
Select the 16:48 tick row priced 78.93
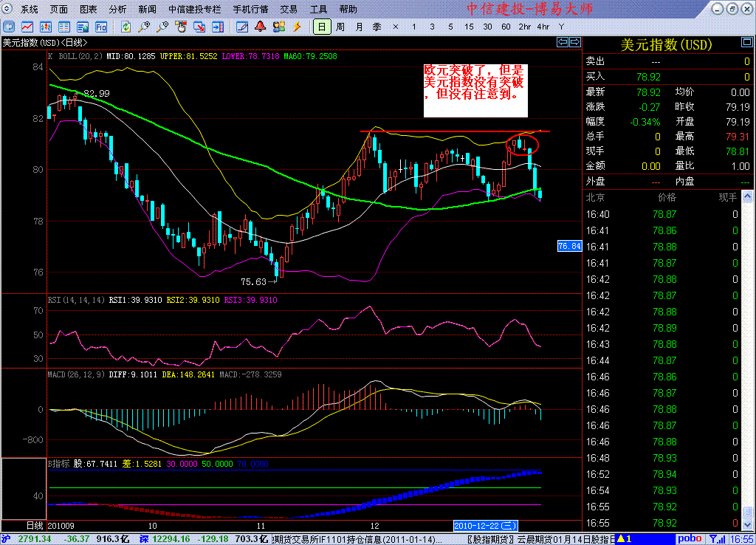click(x=661, y=458)
